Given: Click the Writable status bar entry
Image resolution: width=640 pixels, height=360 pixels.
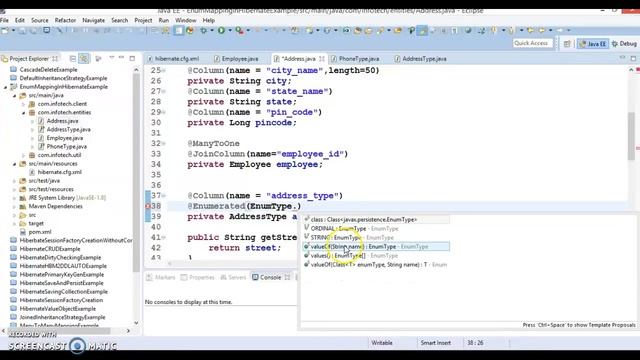Looking at the screenshot, I should [x=382, y=343].
